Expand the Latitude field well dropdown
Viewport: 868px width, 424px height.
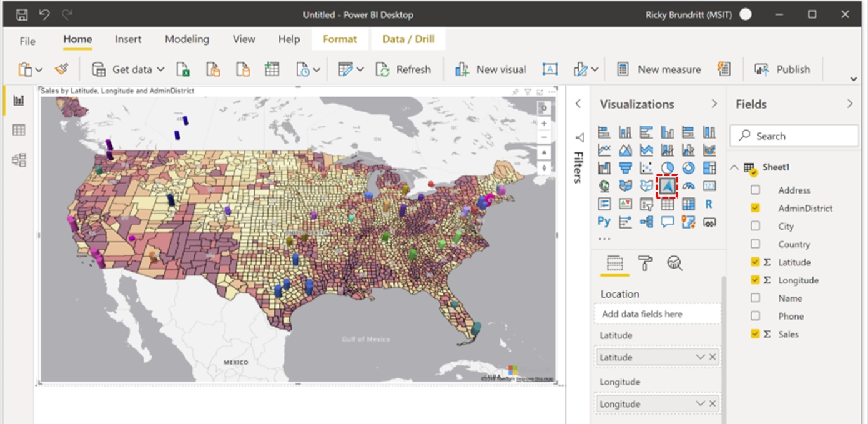701,357
